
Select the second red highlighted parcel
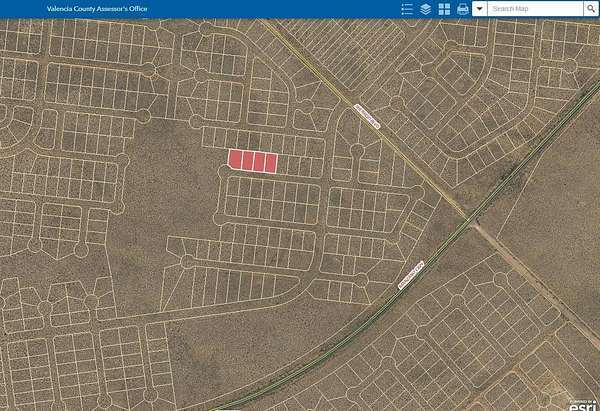pos(247,161)
